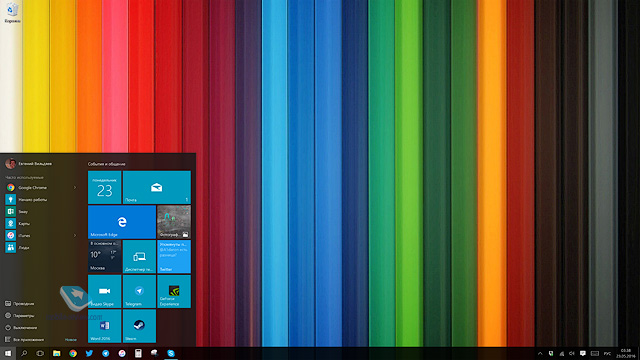This screenshot has width=640, height=360.
Task: Open iTunes from the taskbar
Action: [122, 353]
